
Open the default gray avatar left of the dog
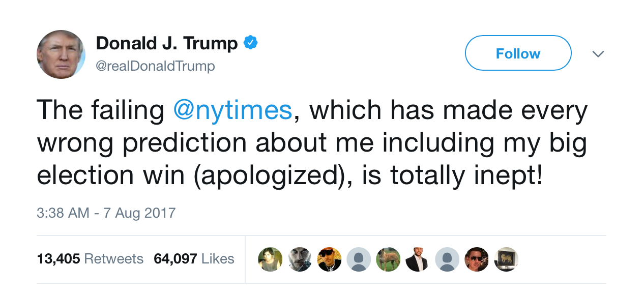tap(359, 259)
